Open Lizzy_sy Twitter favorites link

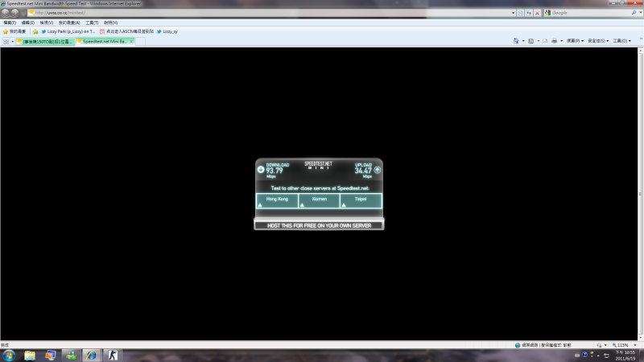click(167, 31)
